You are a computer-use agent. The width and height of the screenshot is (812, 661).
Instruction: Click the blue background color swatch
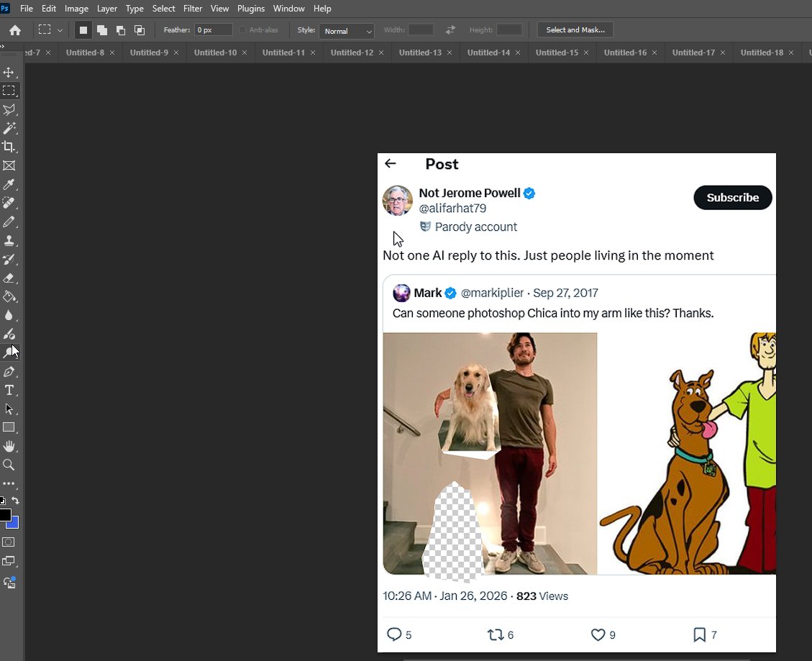click(x=14, y=523)
